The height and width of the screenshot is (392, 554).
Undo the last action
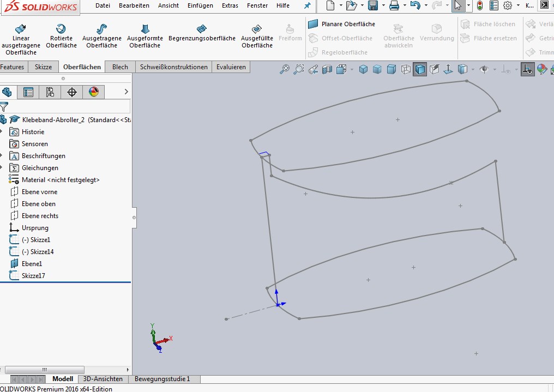(415, 5)
